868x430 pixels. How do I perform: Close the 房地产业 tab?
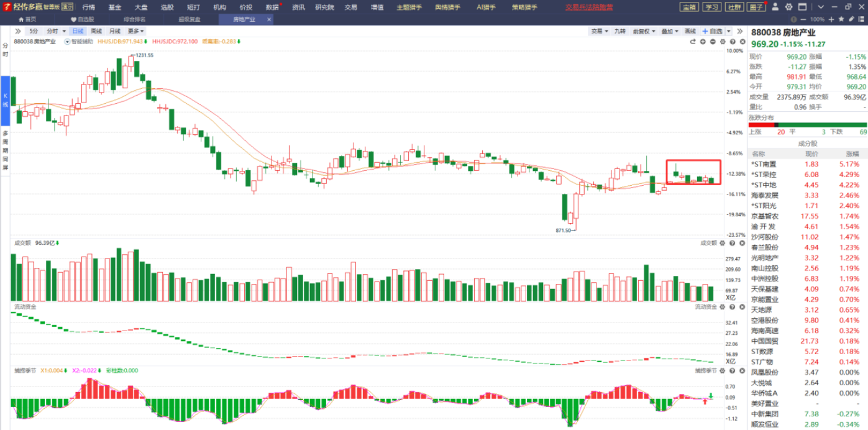[269, 19]
